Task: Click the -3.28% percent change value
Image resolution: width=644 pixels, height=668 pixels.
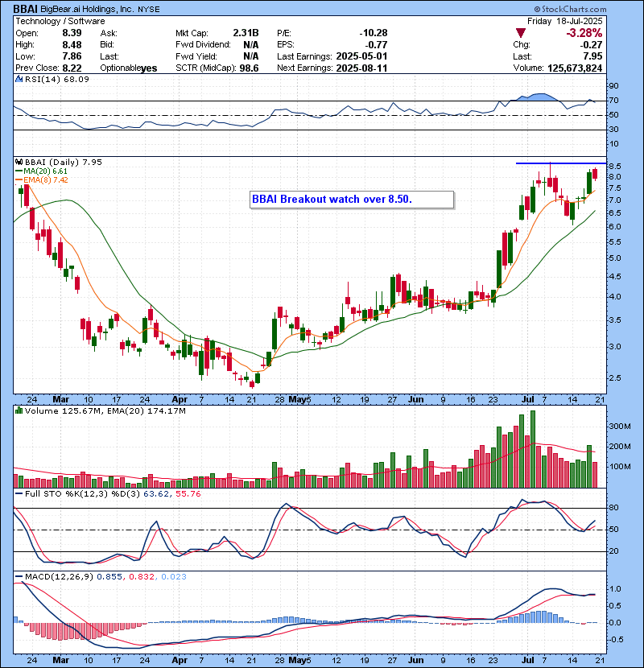Action: 584,33
